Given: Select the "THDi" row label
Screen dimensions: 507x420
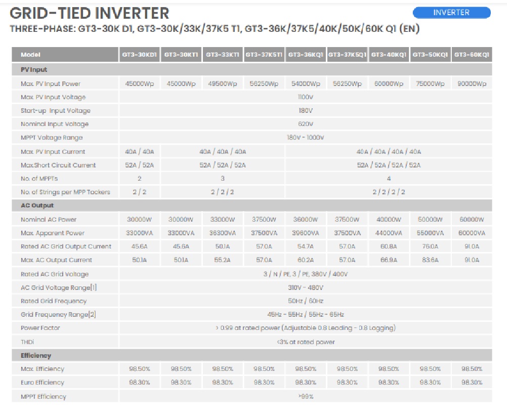Looking at the screenshot, I should [x=27, y=342].
